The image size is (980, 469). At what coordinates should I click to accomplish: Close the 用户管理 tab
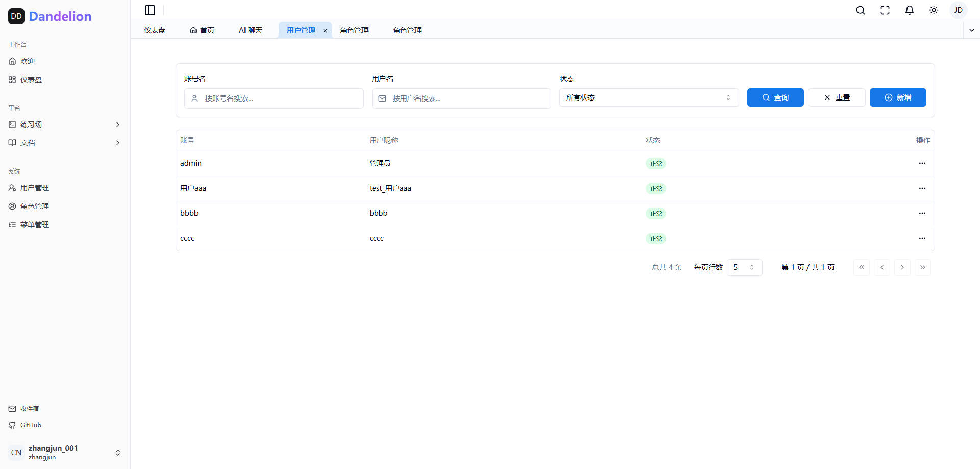(x=325, y=31)
